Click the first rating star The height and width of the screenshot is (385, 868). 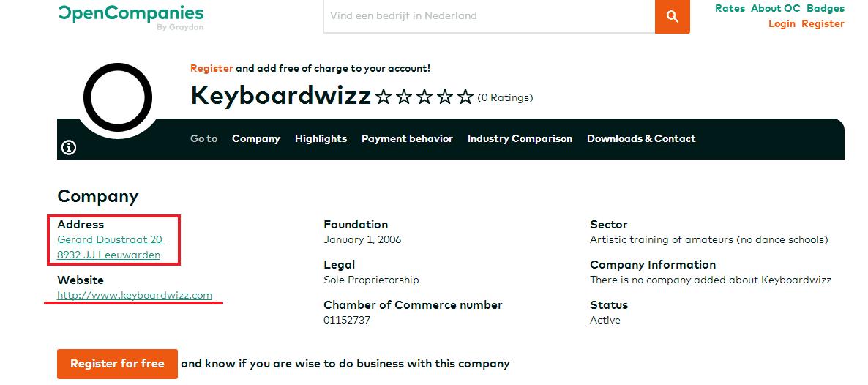pyautogui.click(x=384, y=97)
